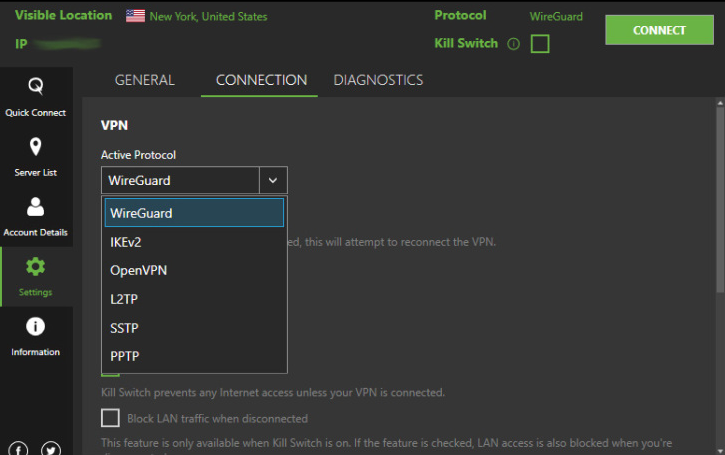
Task: Open the Server List pin icon
Action: pos(35,147)
